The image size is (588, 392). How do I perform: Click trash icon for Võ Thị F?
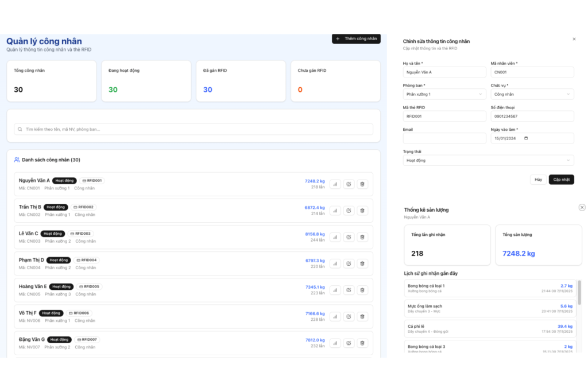click(362, 317)
